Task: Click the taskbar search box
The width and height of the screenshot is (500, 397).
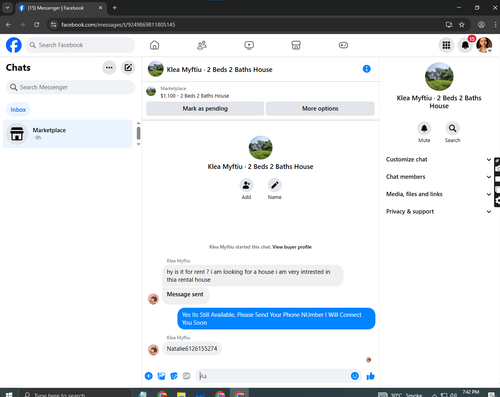Action: coord(75,394)
